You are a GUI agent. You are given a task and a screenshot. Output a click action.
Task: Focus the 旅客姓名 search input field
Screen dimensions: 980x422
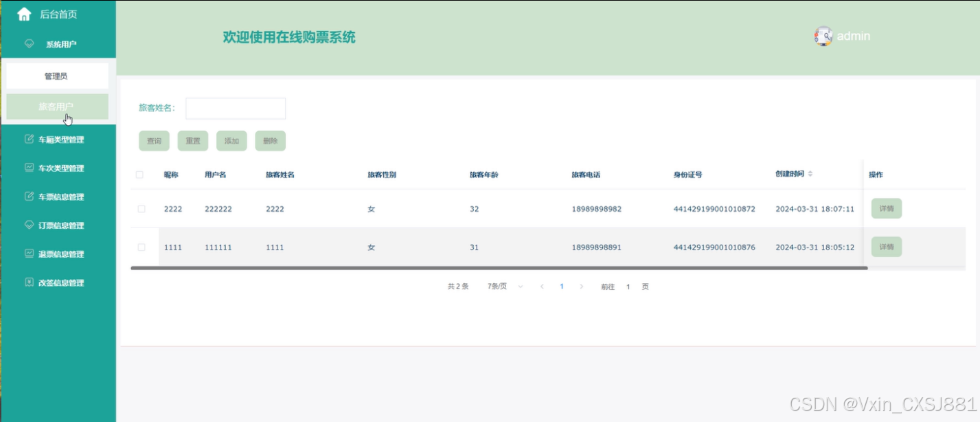[x=236, y=108]
